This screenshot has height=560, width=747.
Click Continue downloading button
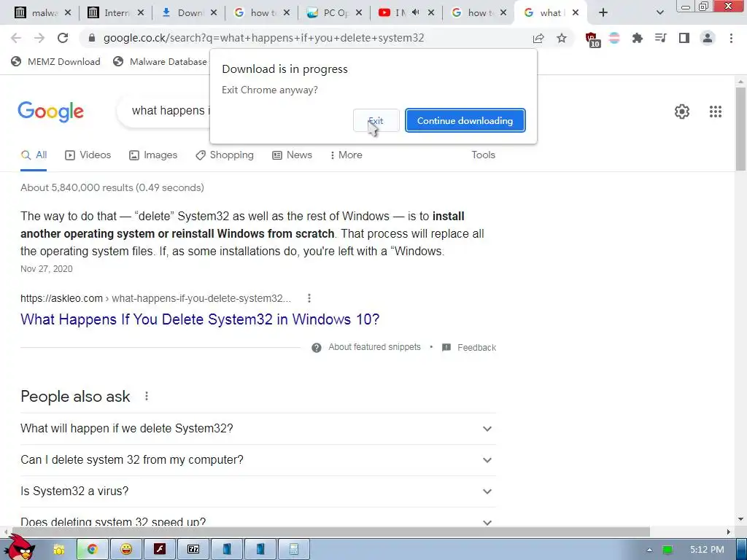tap(465, 121)
